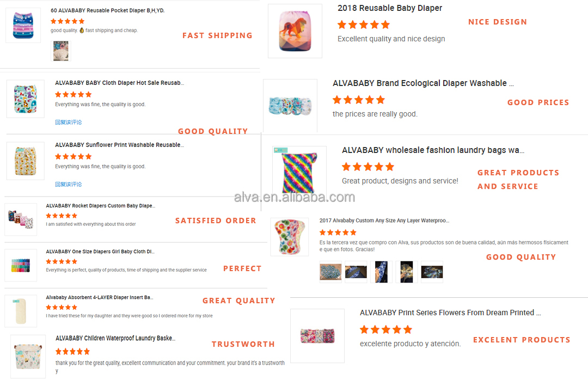The image size is (588, 392).
Task: Open the 回复该评论 link below the Sunflower Print review
Action: pyautogui.click(x=69, y=184)
